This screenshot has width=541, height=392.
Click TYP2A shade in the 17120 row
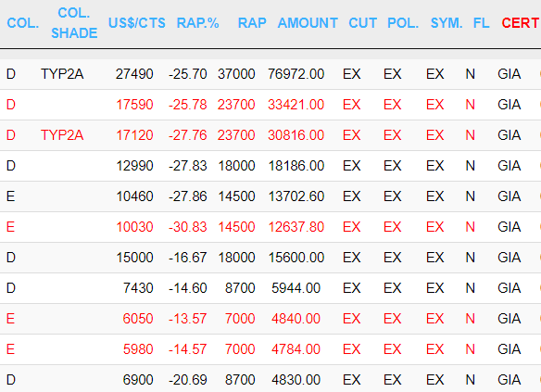tap(62, 135)
